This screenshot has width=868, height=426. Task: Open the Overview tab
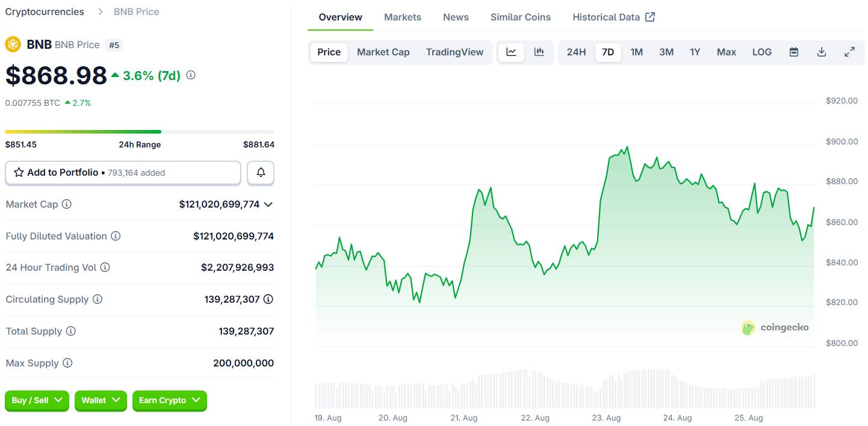pyautogui.click(x=341, y=17)
